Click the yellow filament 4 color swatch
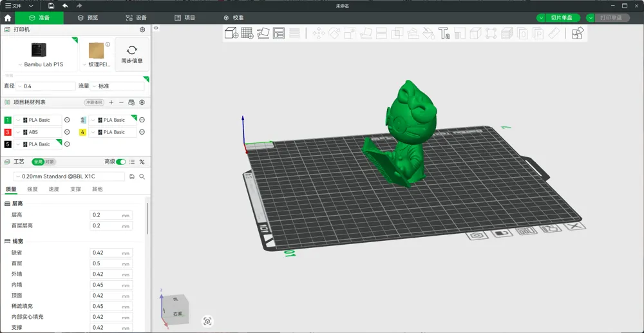 point(82,132)
